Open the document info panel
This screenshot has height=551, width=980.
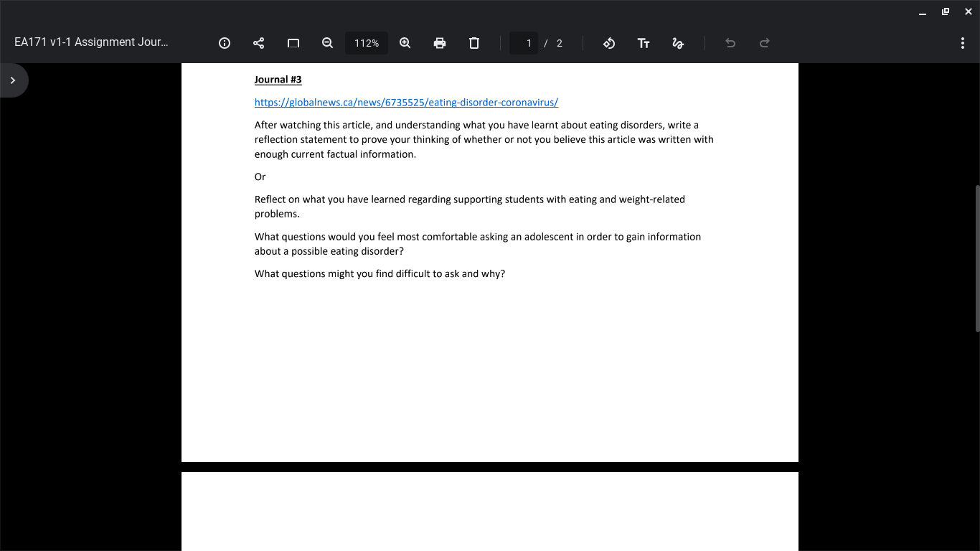(x=224, y=43)
